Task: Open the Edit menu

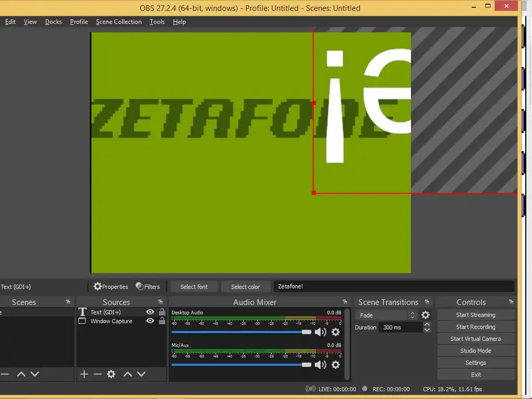Action: point(10,22)
